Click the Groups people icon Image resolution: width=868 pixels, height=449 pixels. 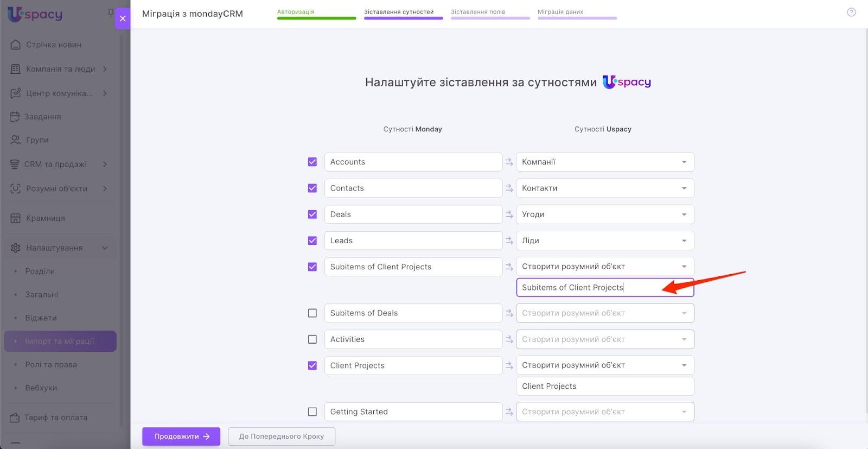[16, 140]
